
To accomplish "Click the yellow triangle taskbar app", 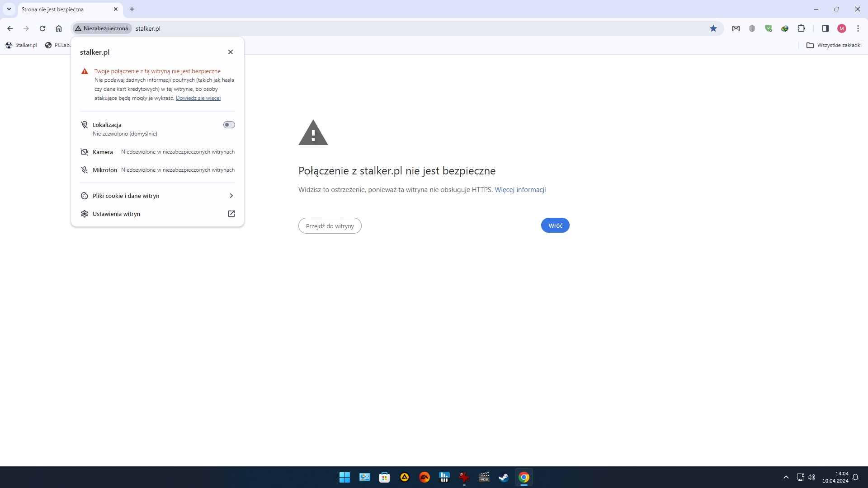I will 405,477.
